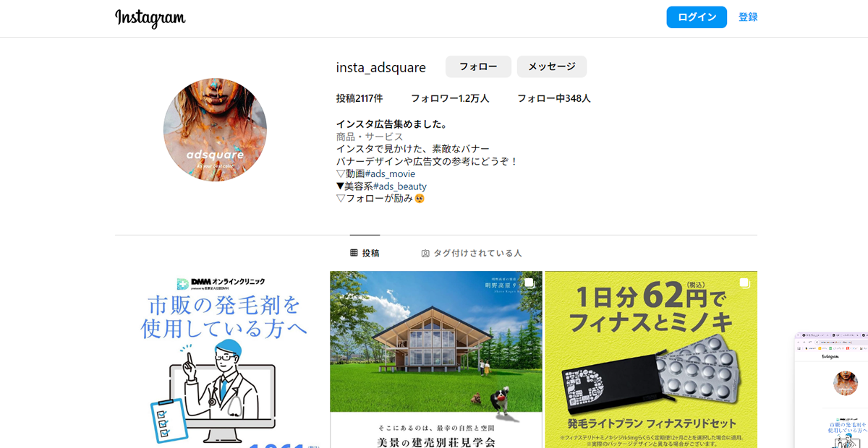Switch to the タグ付けされている人 tab

(472, 253)
